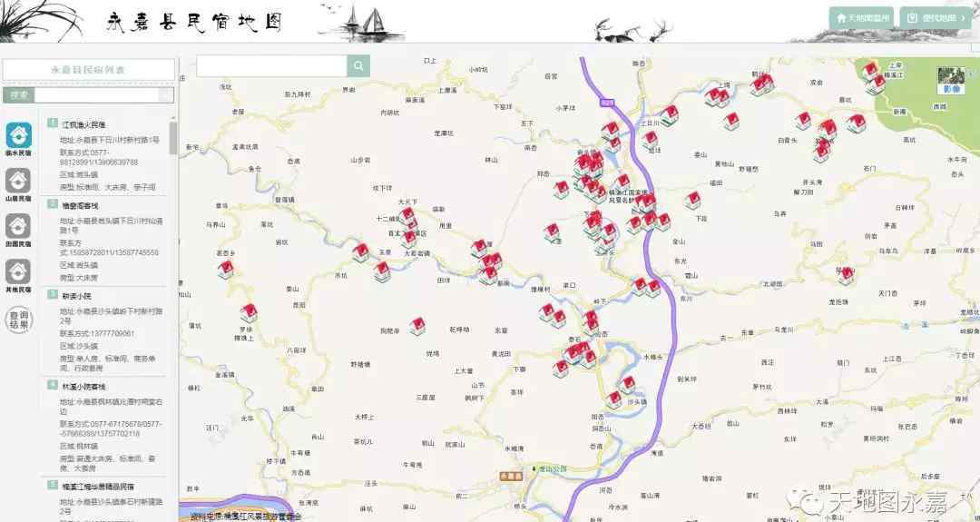Click the house marker near 陶陀岸
This screenshot has width=980, height=522.
[417, 325]
